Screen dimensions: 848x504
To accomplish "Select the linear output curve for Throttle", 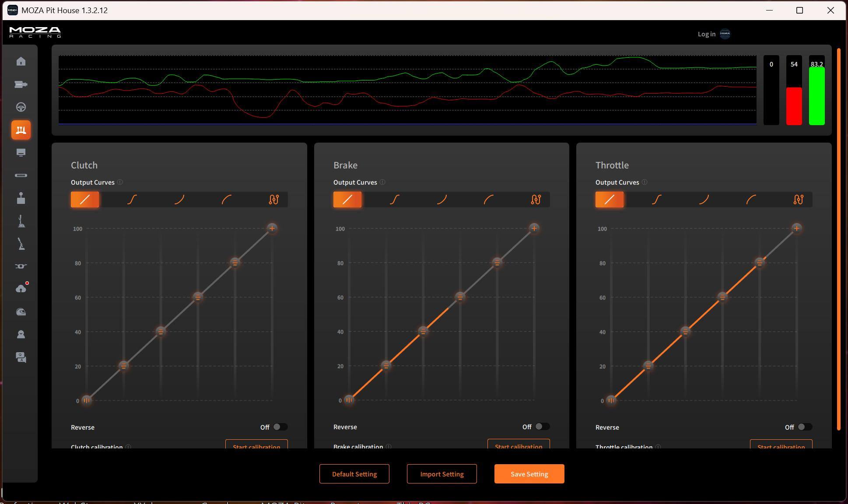I will pos(609,199).
